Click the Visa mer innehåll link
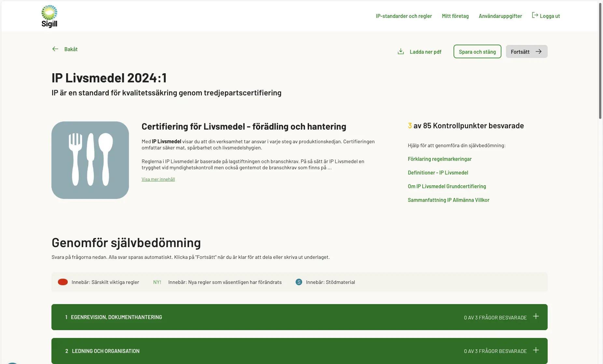The image size is (603, 364). coord(158,179)
